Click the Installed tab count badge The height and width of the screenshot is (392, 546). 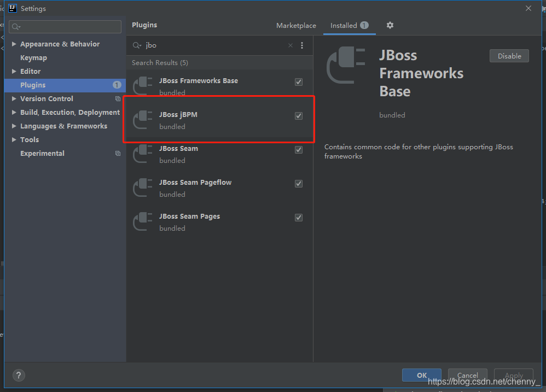coord(364,25)
